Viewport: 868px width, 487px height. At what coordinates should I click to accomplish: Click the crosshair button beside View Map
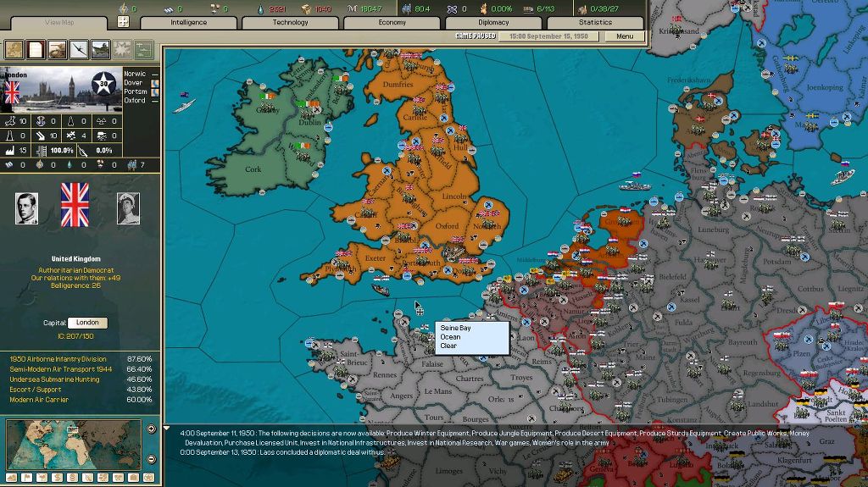(x=124, y=21)
